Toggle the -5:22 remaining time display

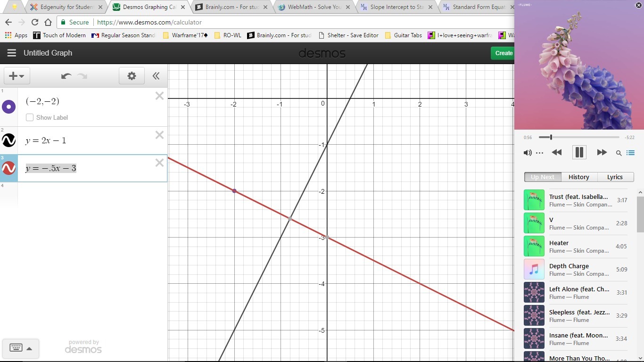point(629,138)
